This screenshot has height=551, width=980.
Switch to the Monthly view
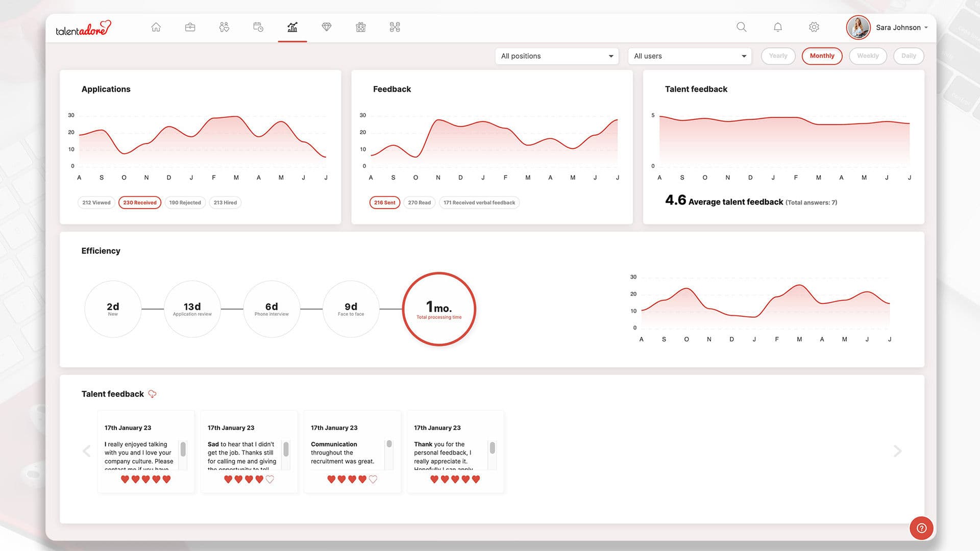(822, 56)
